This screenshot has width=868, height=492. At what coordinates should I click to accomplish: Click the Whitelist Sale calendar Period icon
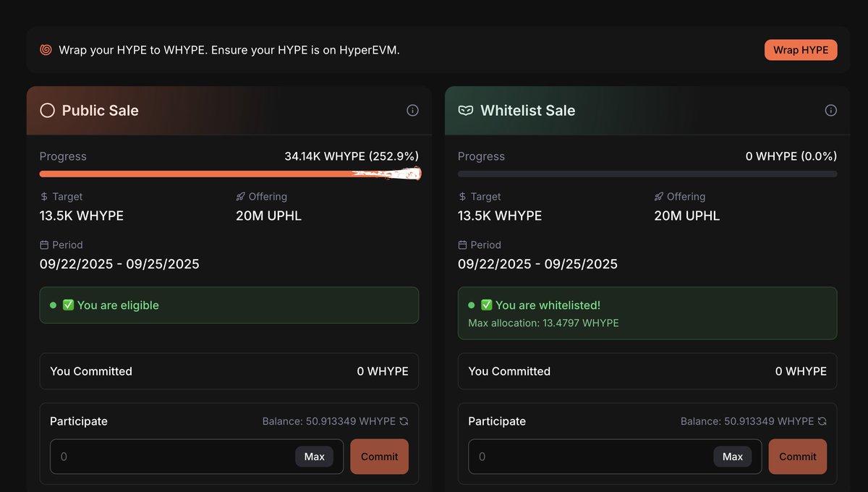tap(463, 245)
